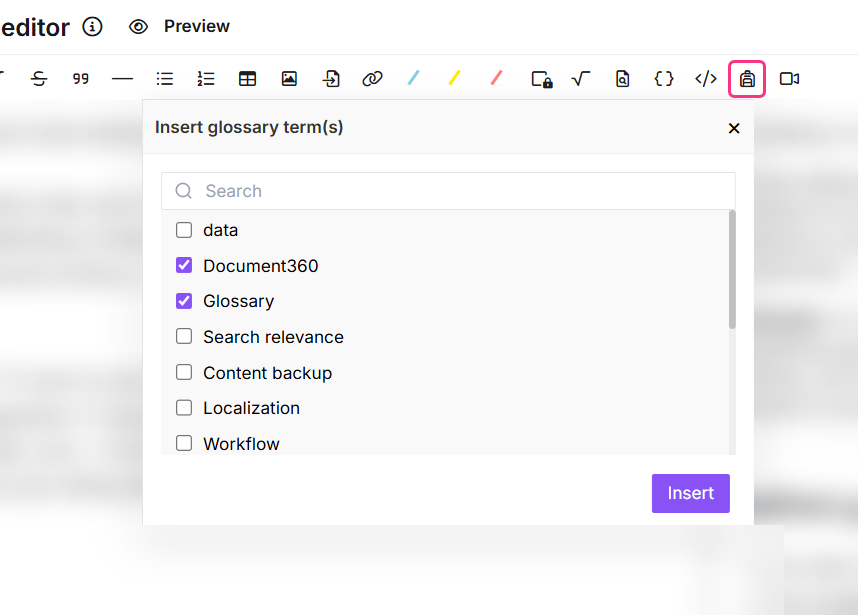
Task: Insert a block quote
Action: click(80, 79)
